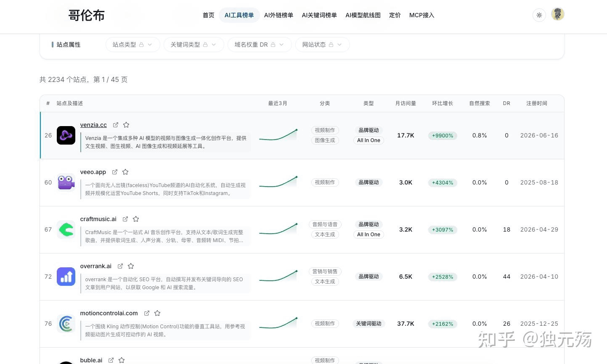Open craftmusic.ai in new tab icon
This screenshot has height=364, width=607.
pos(125,219)
